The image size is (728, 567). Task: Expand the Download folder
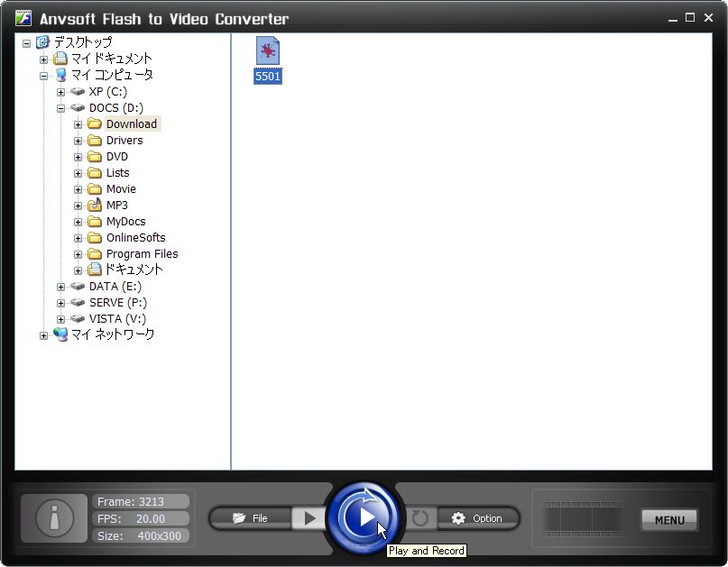pyautogui.click(x=78, y=124)
